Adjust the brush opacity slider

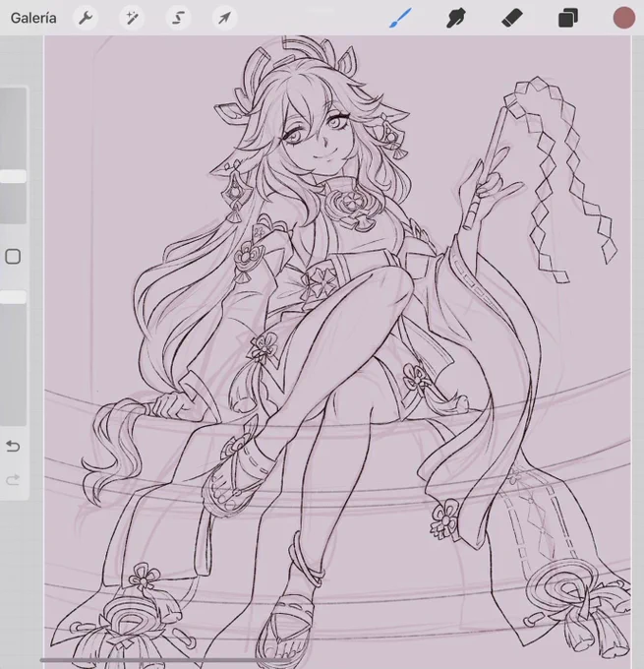[x=13, y=297]
